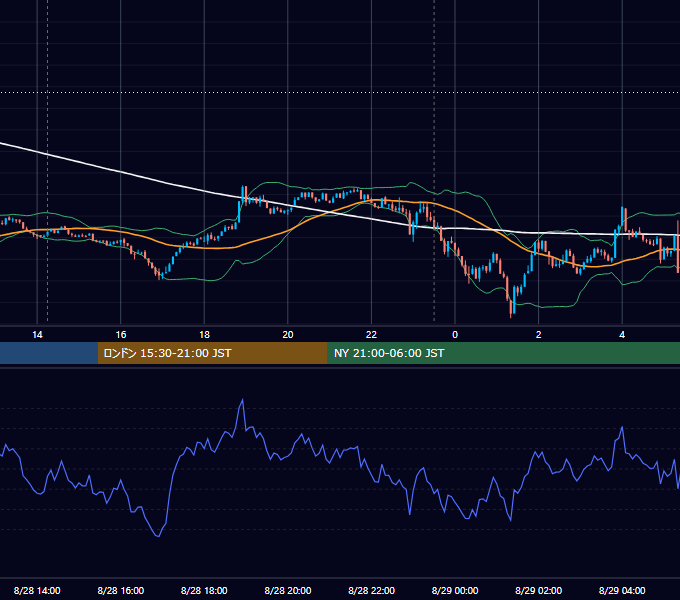This screenshot has width=680, height=600.
Task: Click the hour label 18 on price axis
Action: [204, 335]
